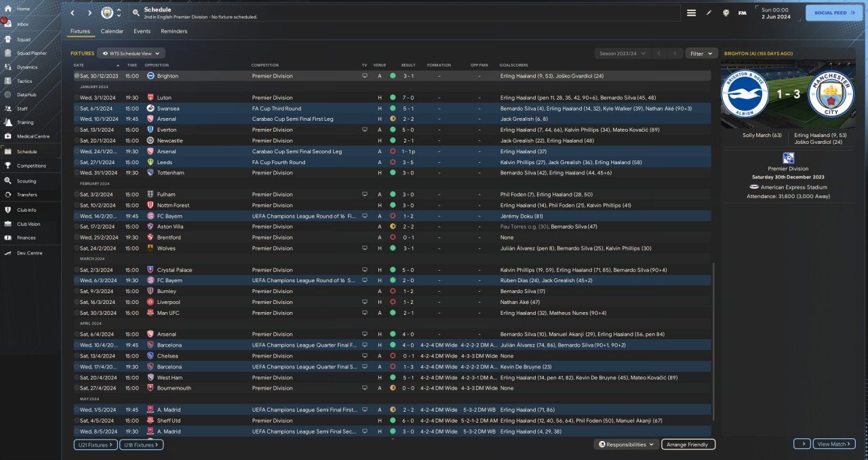
Task: Click the Arrange Friendly button
Action: (x=688, y=444)
